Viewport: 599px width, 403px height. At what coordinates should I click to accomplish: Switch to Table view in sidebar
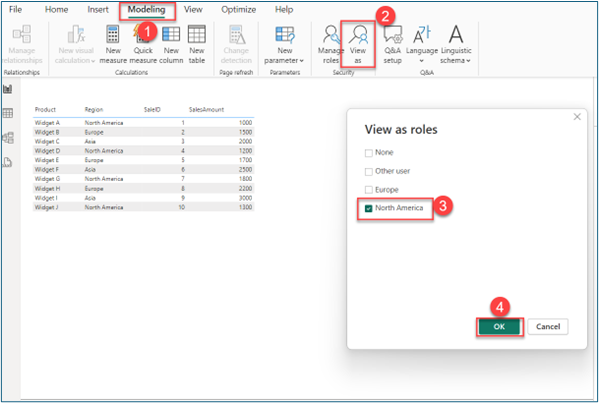coord(8,113)
